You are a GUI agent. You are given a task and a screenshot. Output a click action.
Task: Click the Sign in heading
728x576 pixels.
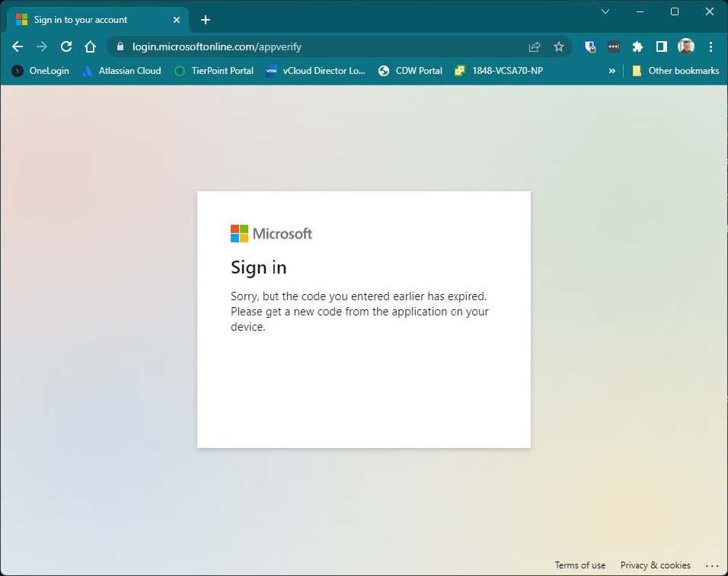(259, 267)
